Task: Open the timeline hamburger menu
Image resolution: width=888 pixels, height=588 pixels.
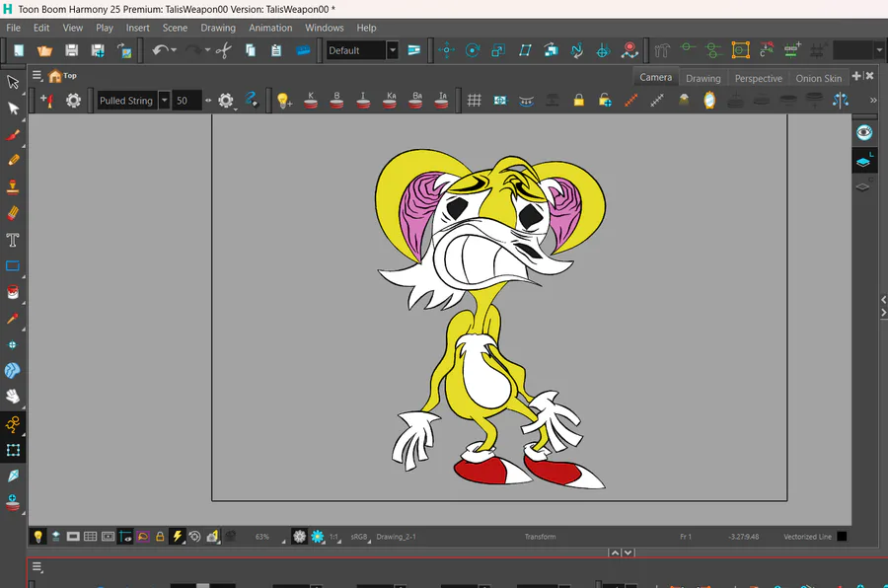Action: (x=37, y=567)
